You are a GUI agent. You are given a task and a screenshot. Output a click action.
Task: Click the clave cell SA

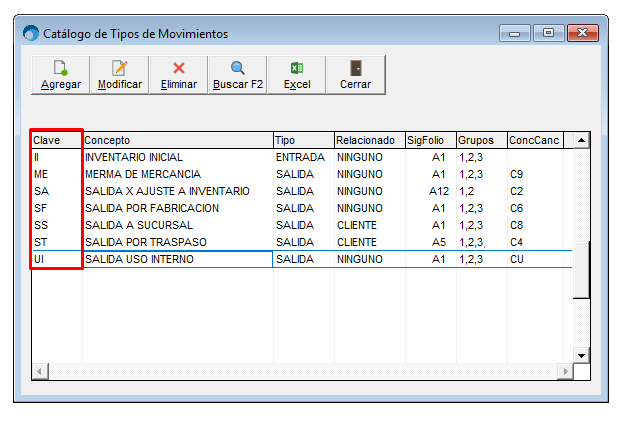click(x=57, y=191)
